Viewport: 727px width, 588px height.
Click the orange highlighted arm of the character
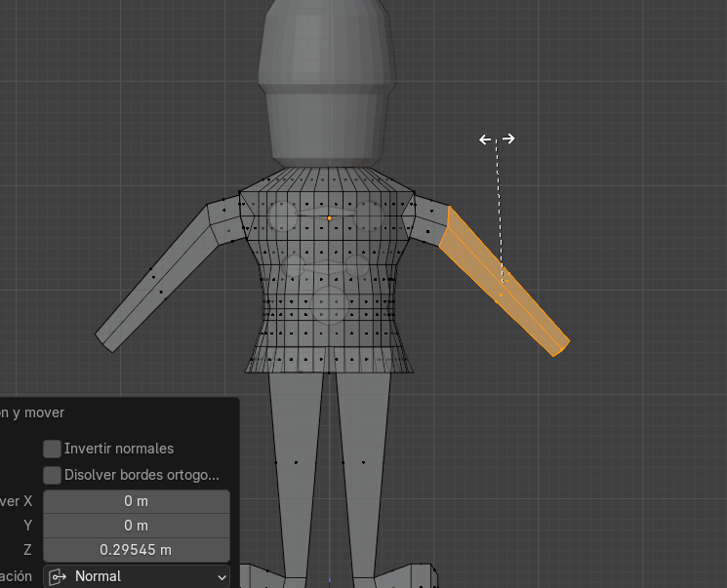503,279
